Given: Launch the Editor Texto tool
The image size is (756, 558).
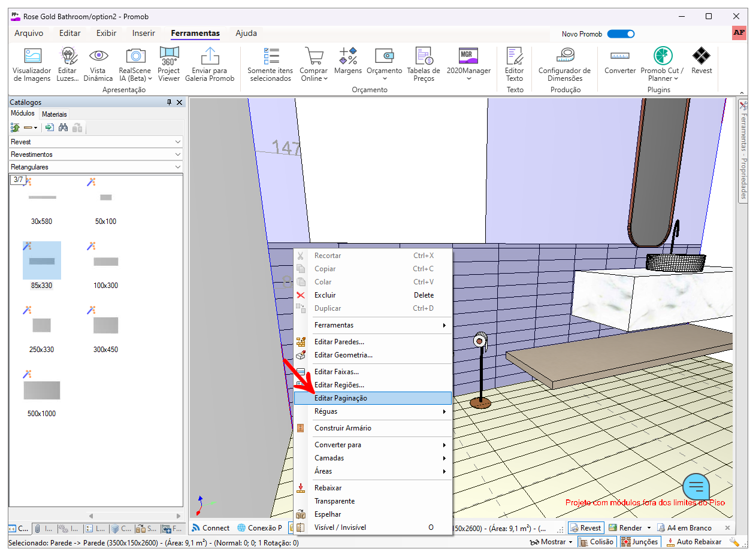Looking at the screenshot, I should click(x=515, y=65).
